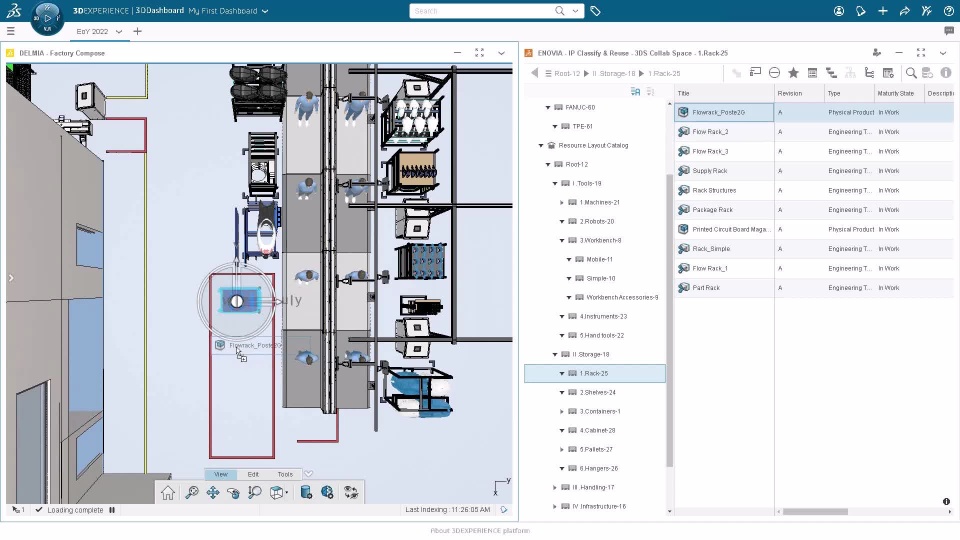The height and width of the screenshot is (540, 960).
Task: Toggle the show/hide swap visibility icon
Action: [x=351, y=493]
